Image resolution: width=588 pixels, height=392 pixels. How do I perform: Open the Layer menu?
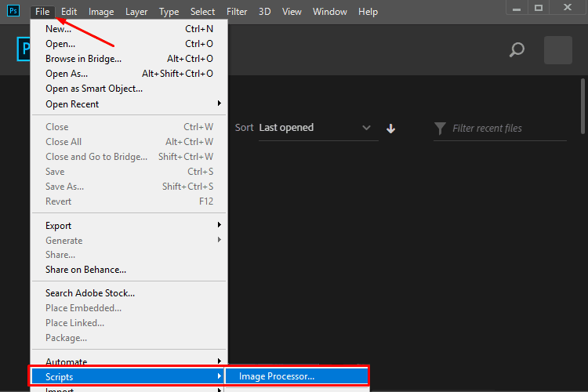click(136, 12)
